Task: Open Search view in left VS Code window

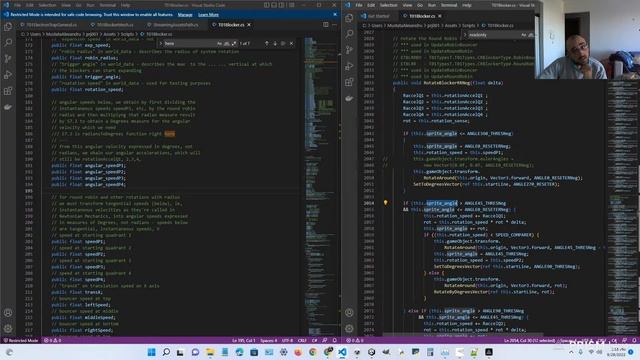Action: click(x=8, y=43)
